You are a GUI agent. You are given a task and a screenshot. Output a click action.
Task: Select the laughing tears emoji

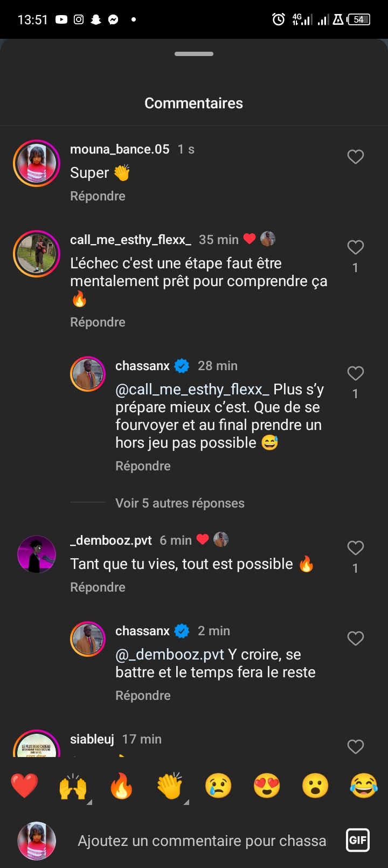pyautogui.click(x=364, y=786)
